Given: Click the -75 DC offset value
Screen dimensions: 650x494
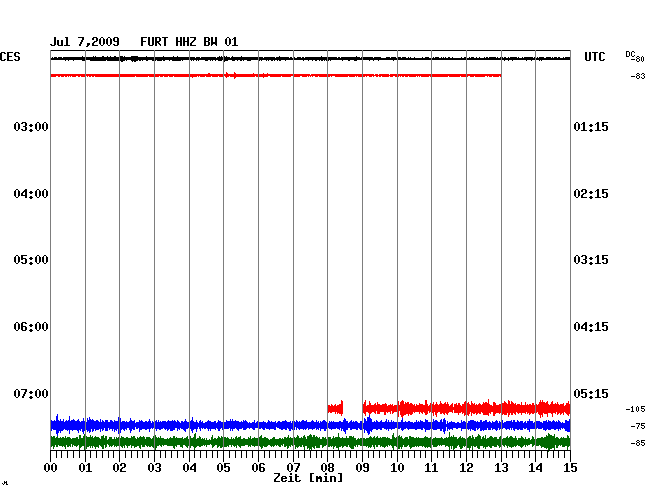Looking at the screenshot, I should [x=638, y=426].
